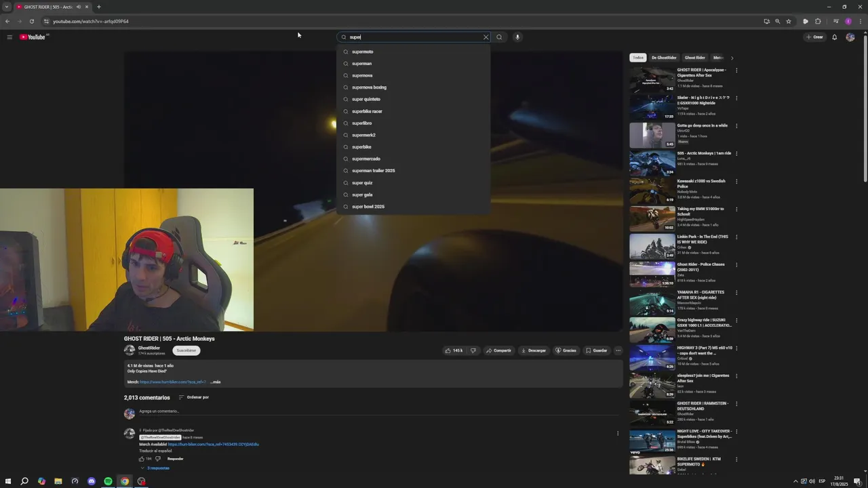
Task: Start voice search with the microphone
Action: (x=517, y=37)
